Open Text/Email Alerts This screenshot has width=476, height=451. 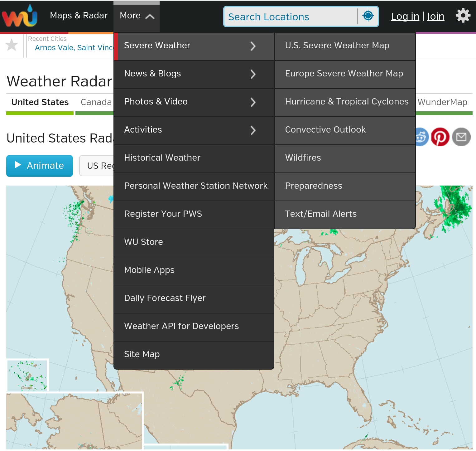tap(345, 215)
